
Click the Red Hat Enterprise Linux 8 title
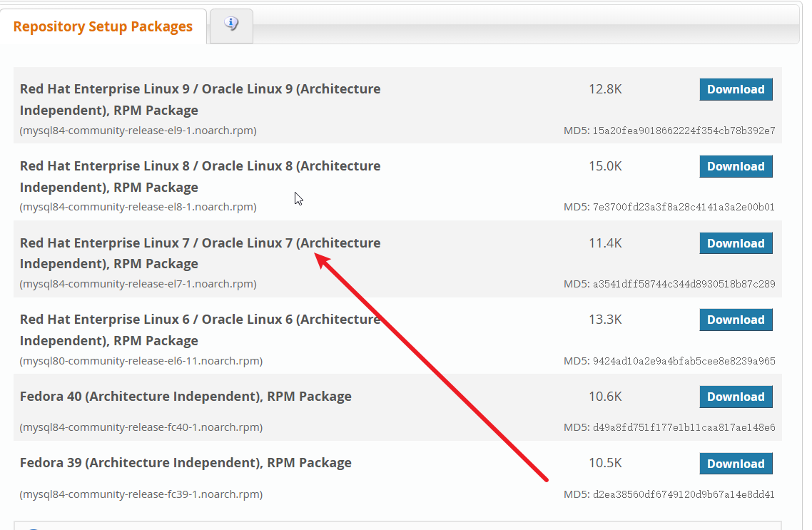200,176
